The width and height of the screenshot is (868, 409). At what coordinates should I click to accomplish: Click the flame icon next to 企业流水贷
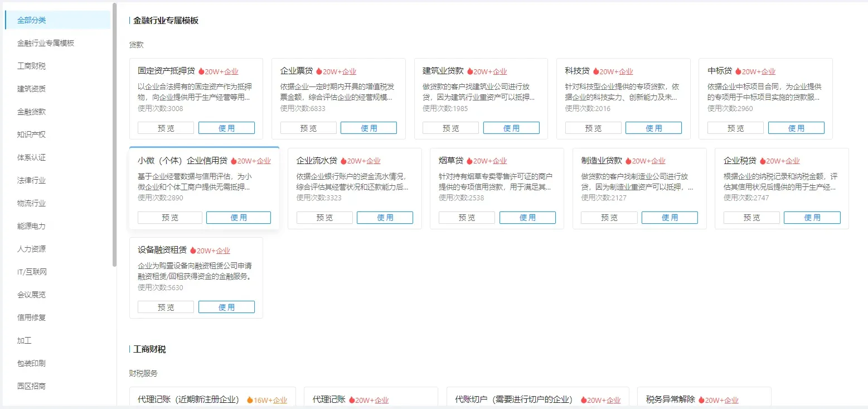pos(343,161)
